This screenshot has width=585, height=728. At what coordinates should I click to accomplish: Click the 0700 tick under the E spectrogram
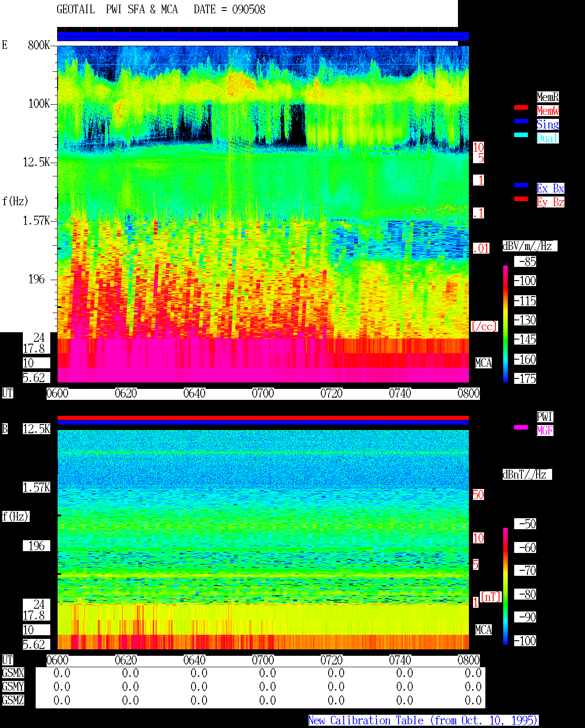click(263, 393)
